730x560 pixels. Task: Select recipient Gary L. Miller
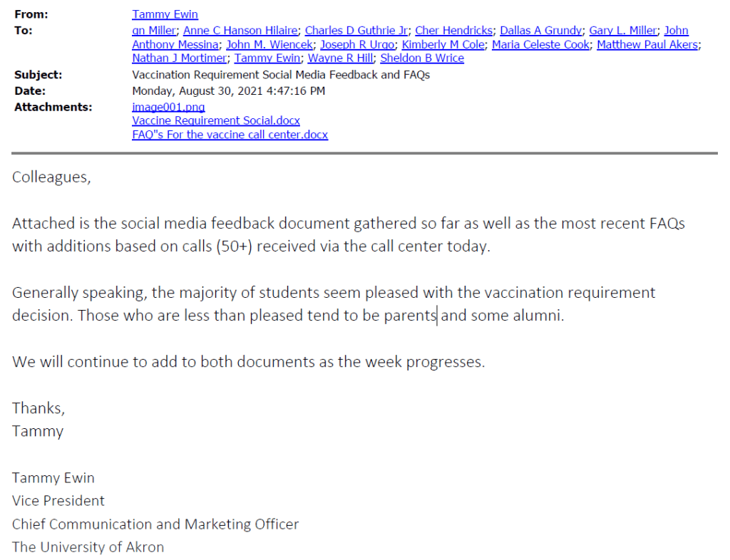click(x=622, y=31)
